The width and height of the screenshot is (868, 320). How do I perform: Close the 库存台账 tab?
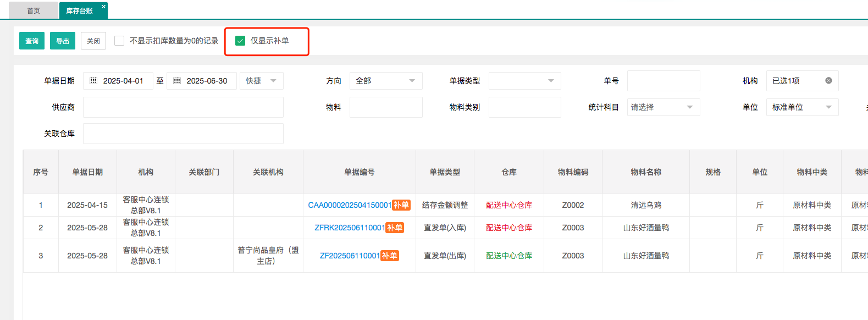click(103, 7)
